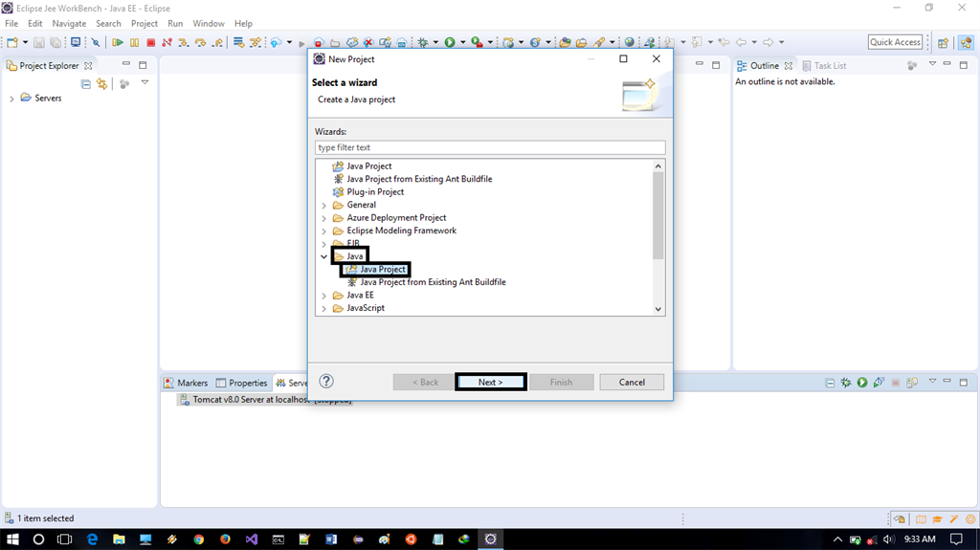This screenshot has width=980, height=550.
Task: Click the type filter text field
Action: [x=490, y=147]
